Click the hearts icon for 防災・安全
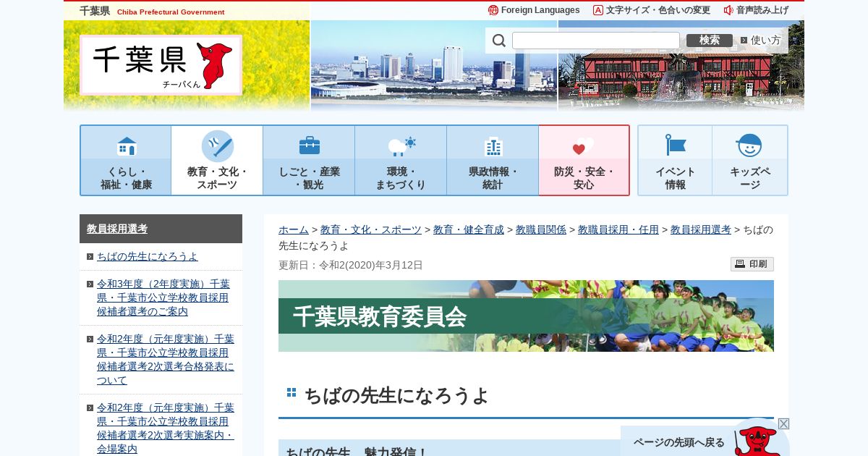Viewport: 868px width, 456px height. [583, 146]
